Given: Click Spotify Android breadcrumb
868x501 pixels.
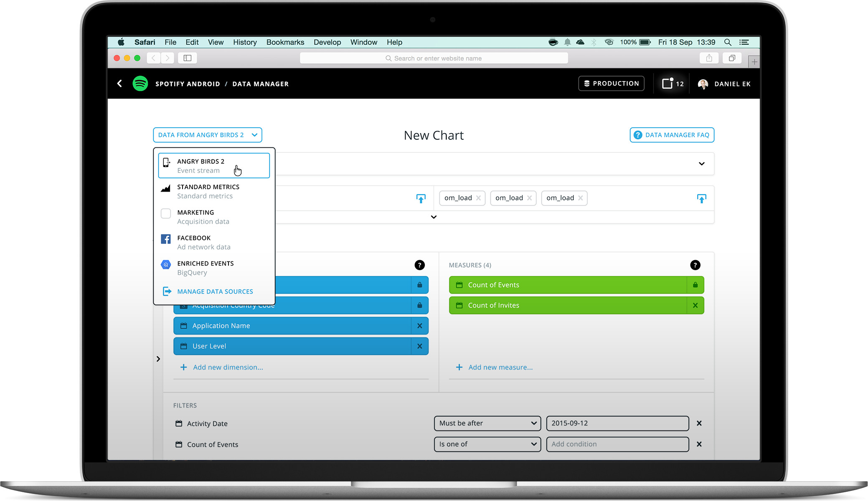Looking at the screenshot, I should [x=188, y=84].
